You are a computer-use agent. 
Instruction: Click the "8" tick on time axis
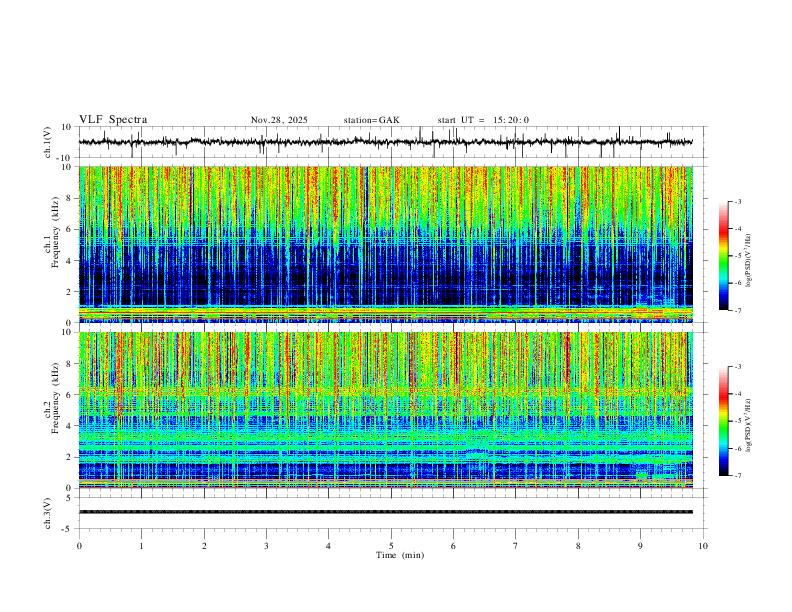click(578, 546)
